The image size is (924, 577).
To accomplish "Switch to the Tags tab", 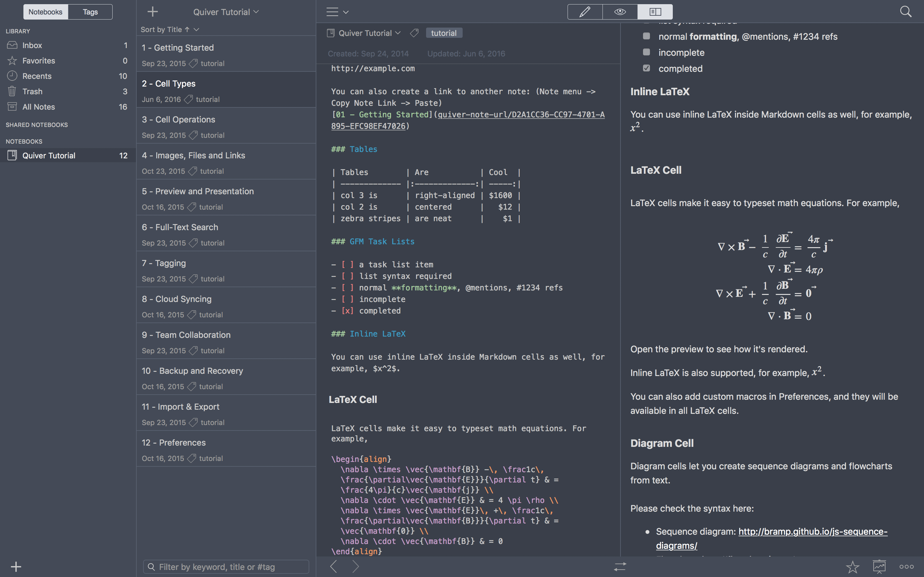I will point(90,12).
